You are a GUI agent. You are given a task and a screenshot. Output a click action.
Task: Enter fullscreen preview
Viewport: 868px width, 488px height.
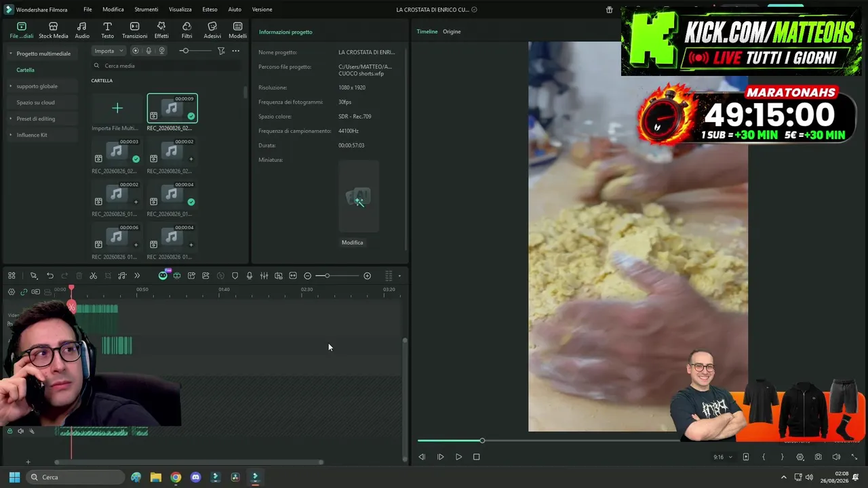tap(854, 457)
